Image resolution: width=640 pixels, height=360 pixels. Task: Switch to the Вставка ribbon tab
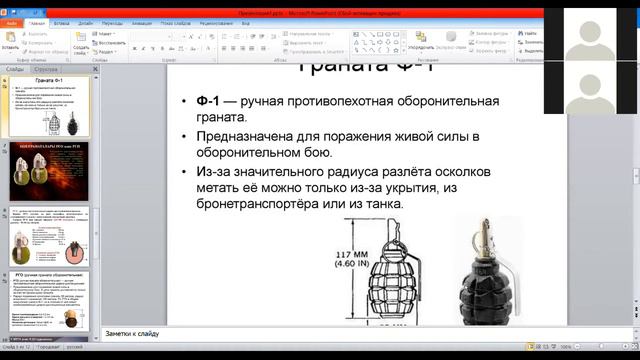(61, 23)
